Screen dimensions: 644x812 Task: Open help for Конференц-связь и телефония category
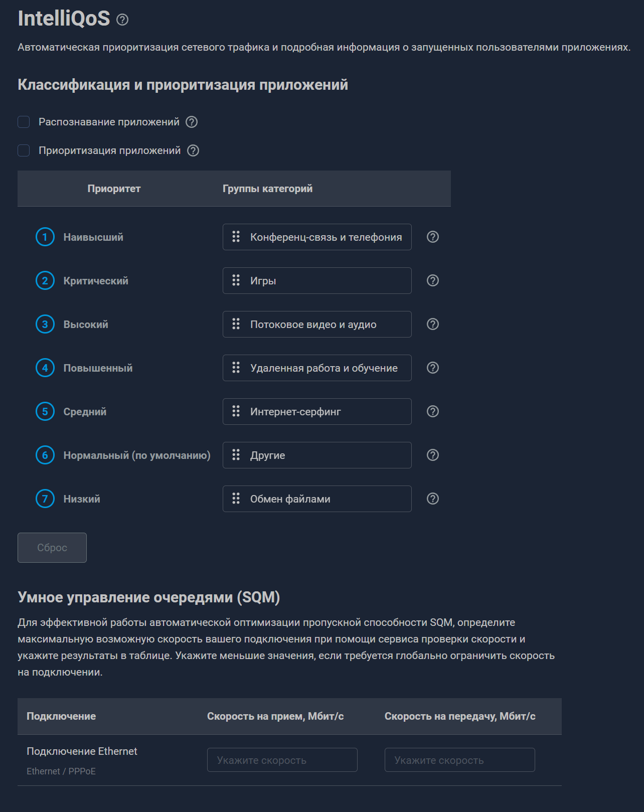(433, 237)
